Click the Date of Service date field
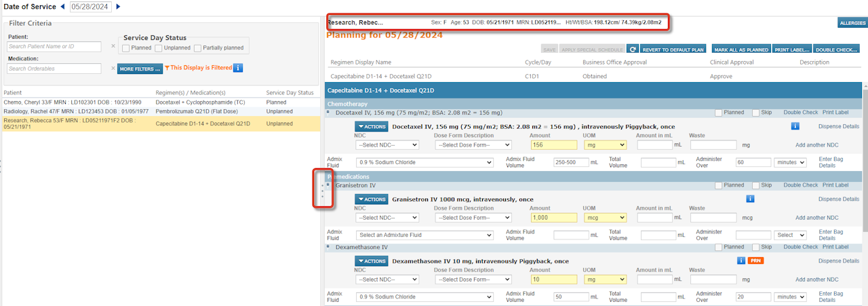Screen dimensions: 868x306 [91, 7]
